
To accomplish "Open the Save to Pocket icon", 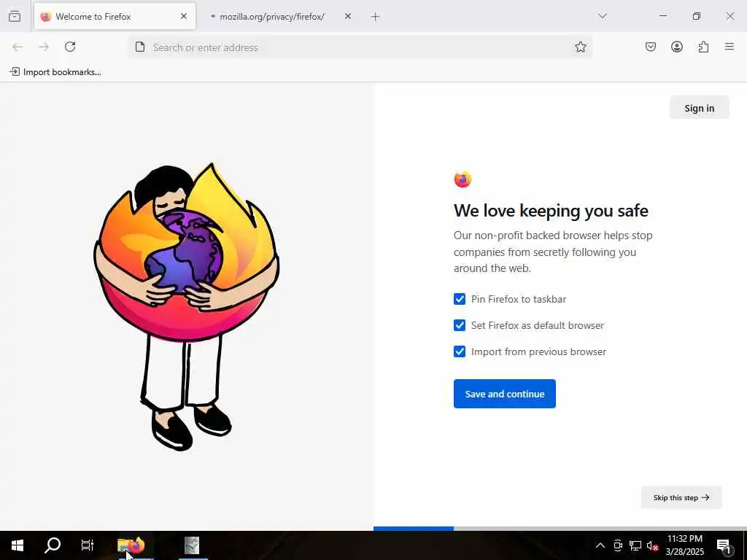I will (x=651, y=47).
